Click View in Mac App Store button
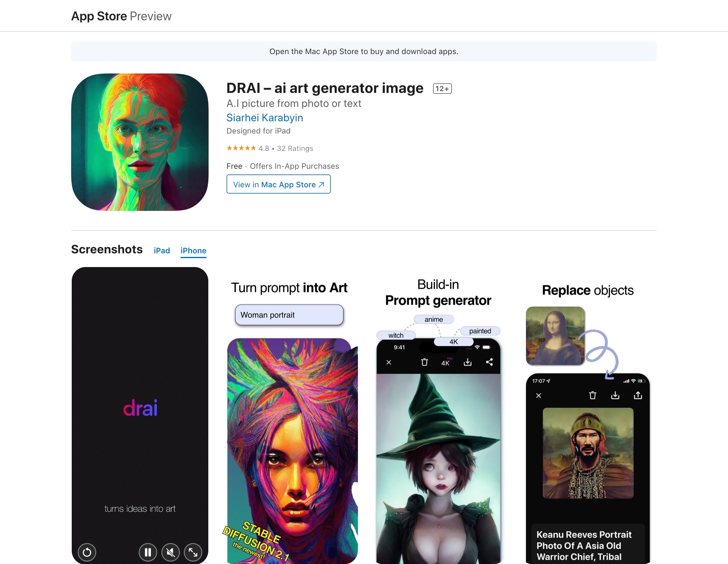 (278, 184)
